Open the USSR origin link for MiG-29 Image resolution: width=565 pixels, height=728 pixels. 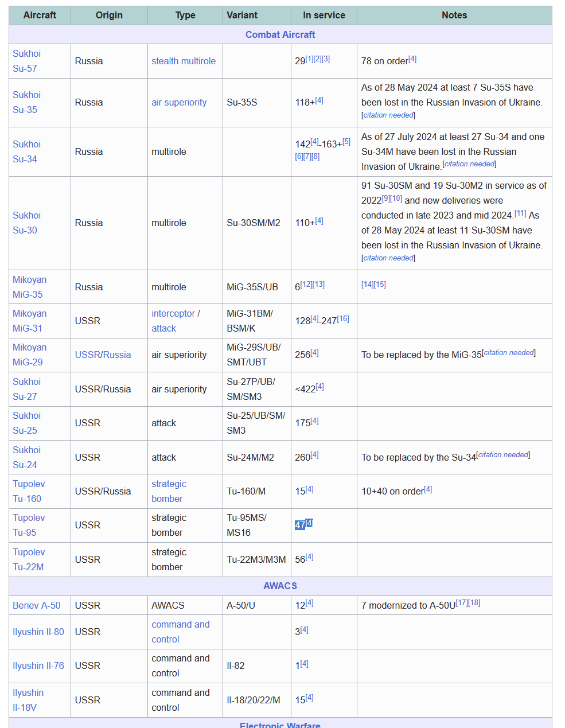[x=87, y=355]
